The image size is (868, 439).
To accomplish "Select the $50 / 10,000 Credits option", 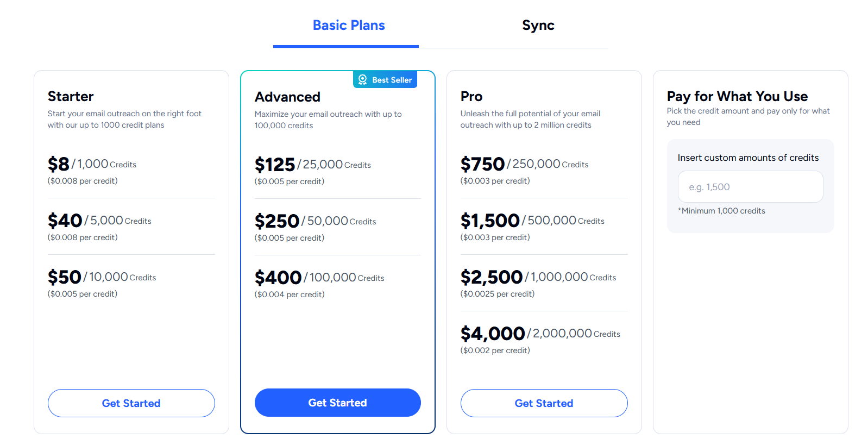I will click(101, 277).
